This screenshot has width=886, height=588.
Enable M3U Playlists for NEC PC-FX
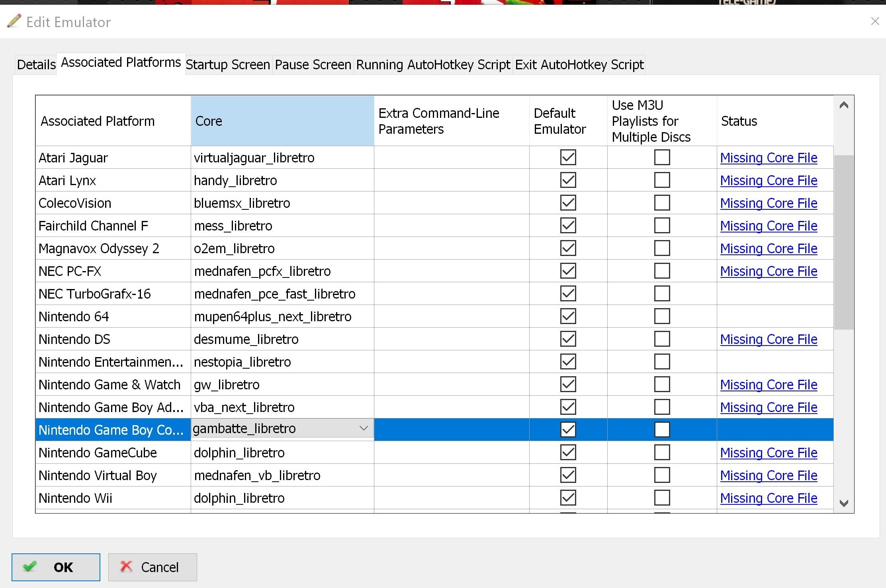(x=662, y=271)
